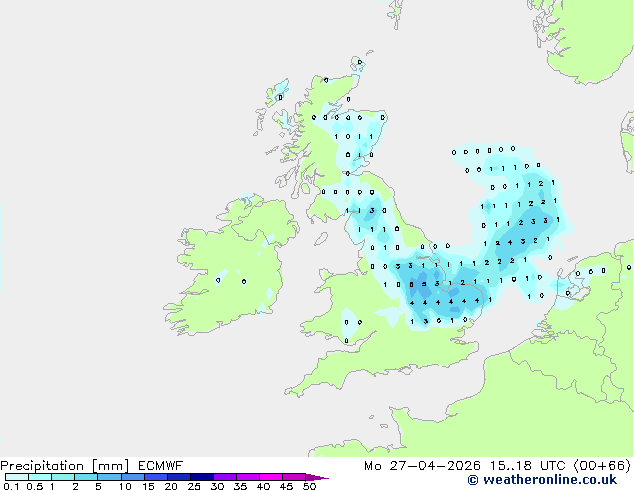Click the 30–35 mm purple legend box
634x490 pixels.
click(224, 477)
